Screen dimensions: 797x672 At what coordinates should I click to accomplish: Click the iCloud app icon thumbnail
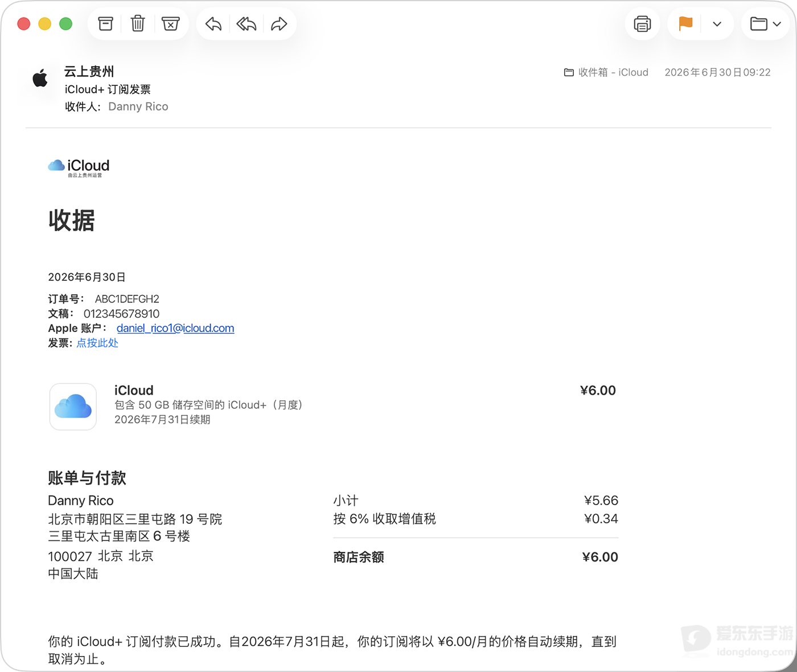coord(73,407)
